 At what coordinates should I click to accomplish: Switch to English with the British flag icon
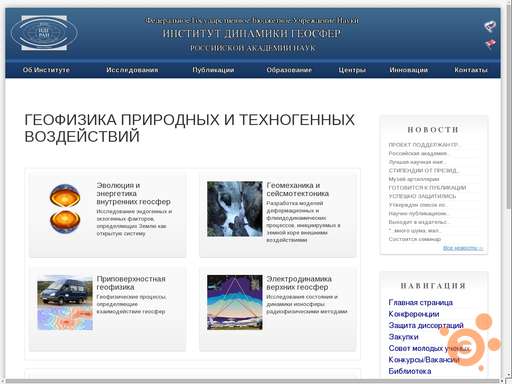[490, 43]
